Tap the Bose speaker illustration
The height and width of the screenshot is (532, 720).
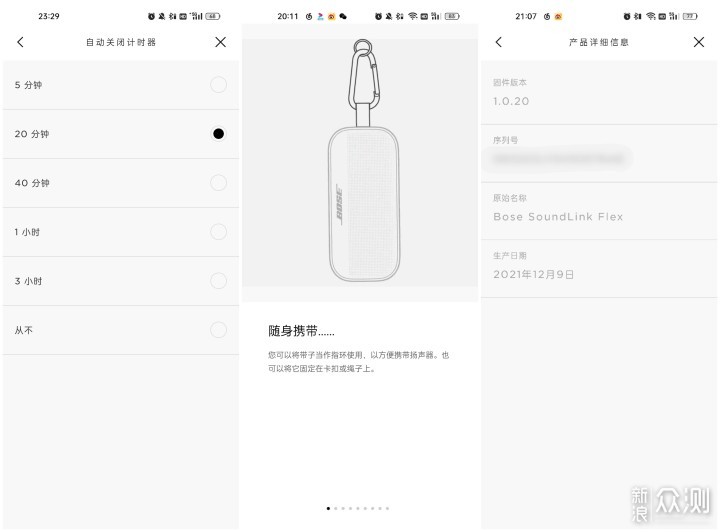pos(364,161)
